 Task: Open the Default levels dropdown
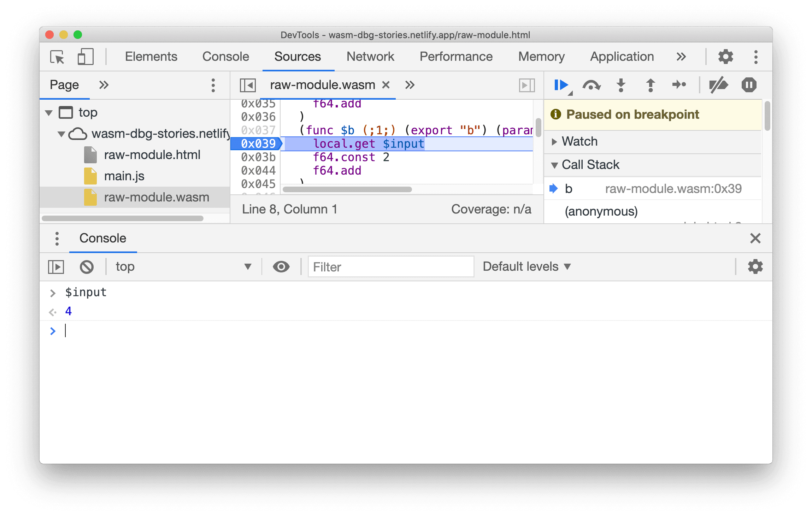pyautogui.click(x=527, y=266)
